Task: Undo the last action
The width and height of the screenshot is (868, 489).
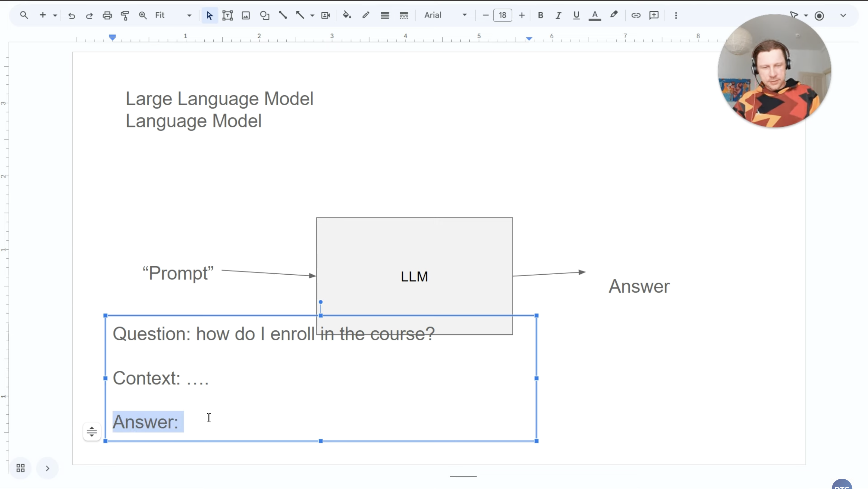Action: coord(71,15)
